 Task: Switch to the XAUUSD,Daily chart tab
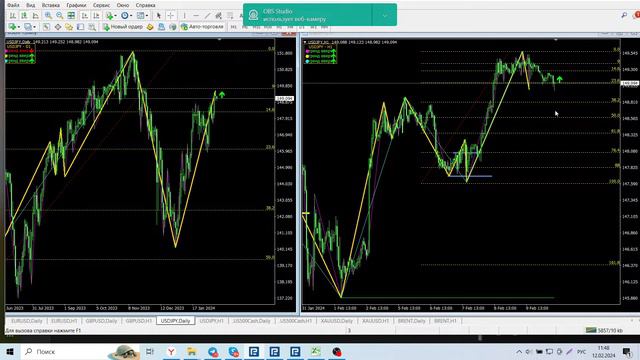point(337,321)
